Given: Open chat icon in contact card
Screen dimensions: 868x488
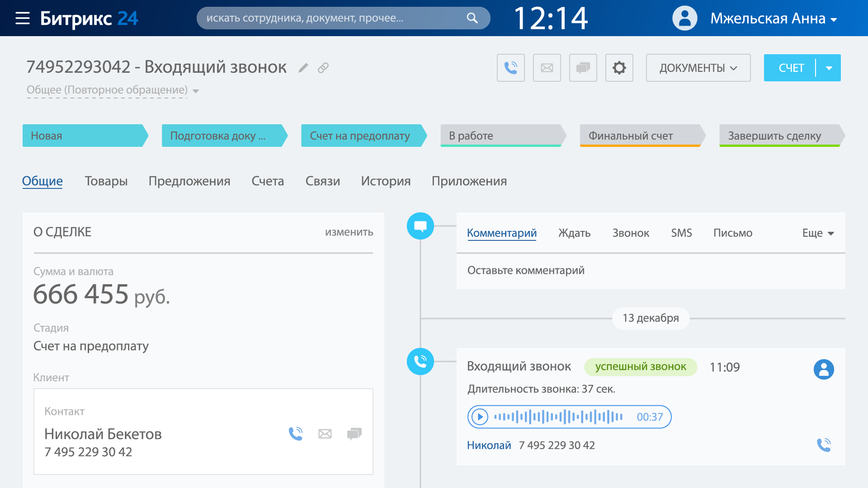Looking at the screenshot, I should coord(354,434).
